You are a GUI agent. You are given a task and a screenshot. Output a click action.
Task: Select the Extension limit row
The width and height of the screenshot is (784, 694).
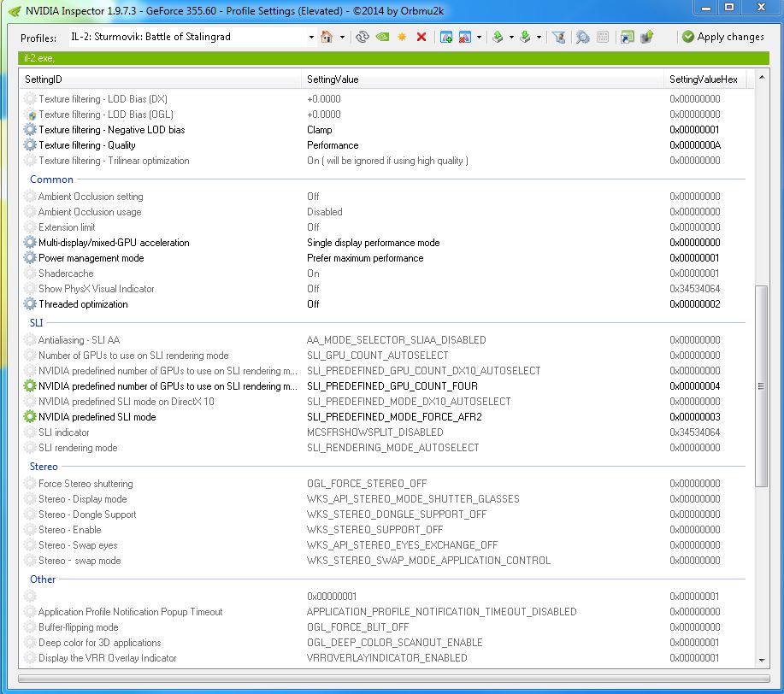(x=385, y=227)
